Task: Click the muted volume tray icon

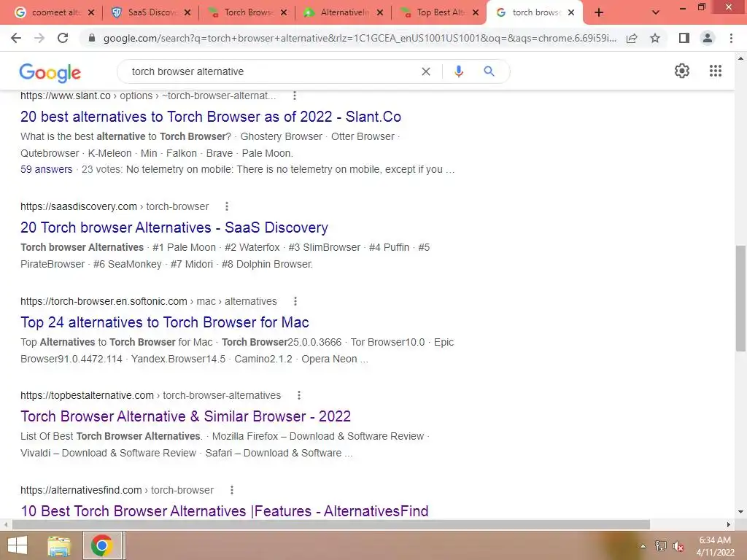Action: click(x=678, y=547)
